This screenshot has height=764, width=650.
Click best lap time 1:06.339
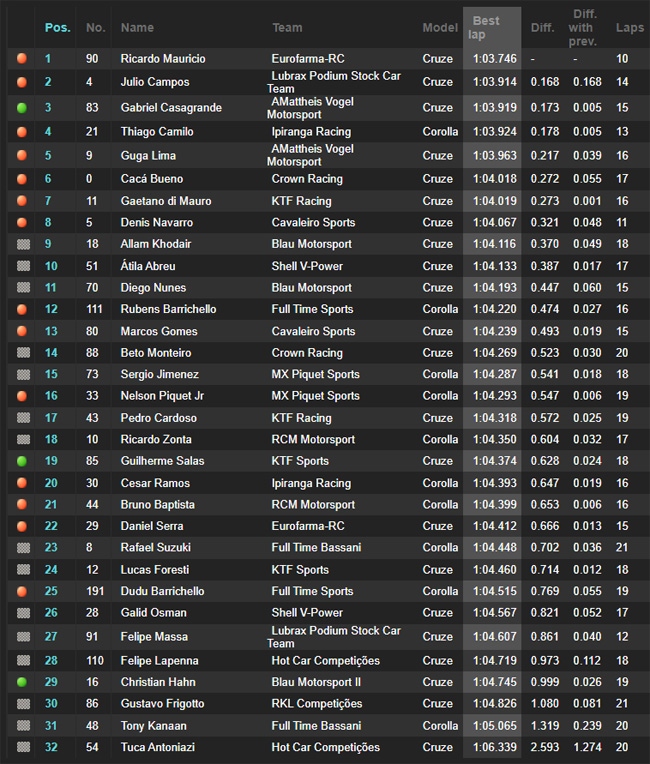(495, 747)
